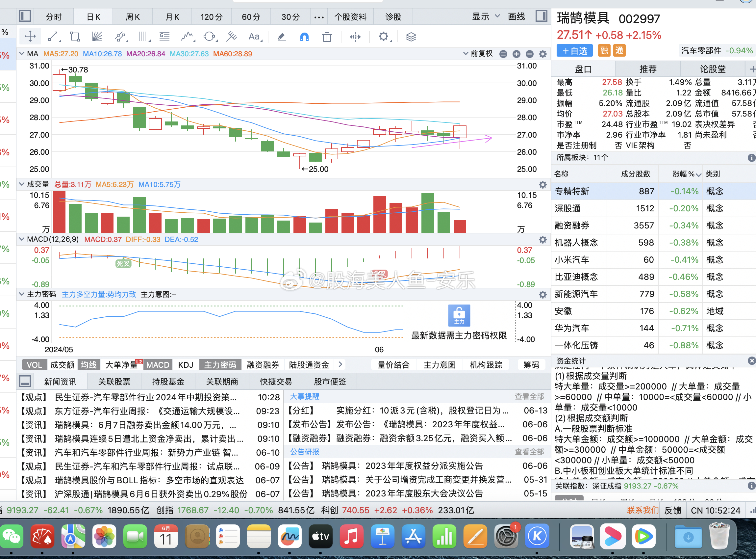Open the MACD panel settings gear
Viewport: 756px width, 559px height.
click(543, 240)
